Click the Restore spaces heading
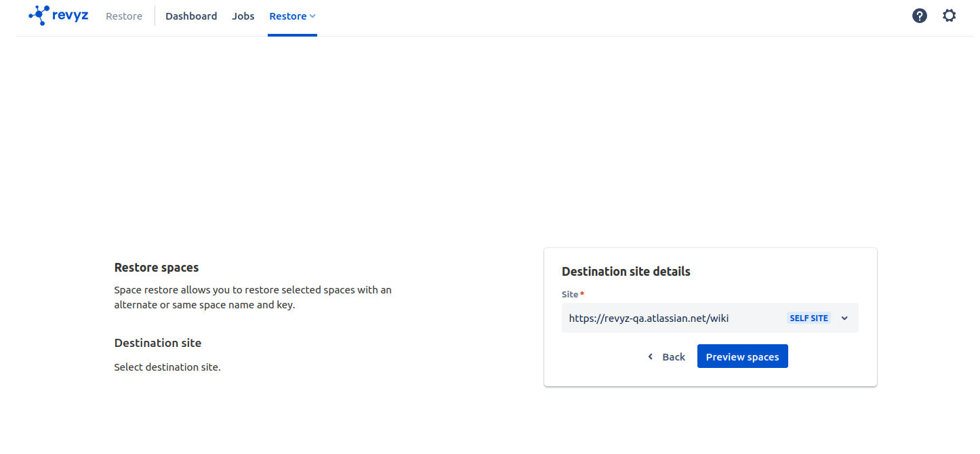Screen dimensions: 980x454 click(157, 268)
